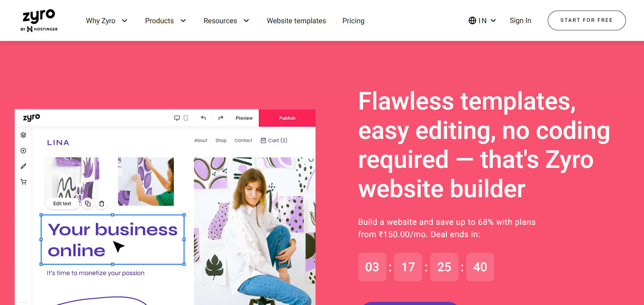Image resolution: width=644 pixels, height=305 pixels.
Task: Open the IN language region selector
Action: 482,20
